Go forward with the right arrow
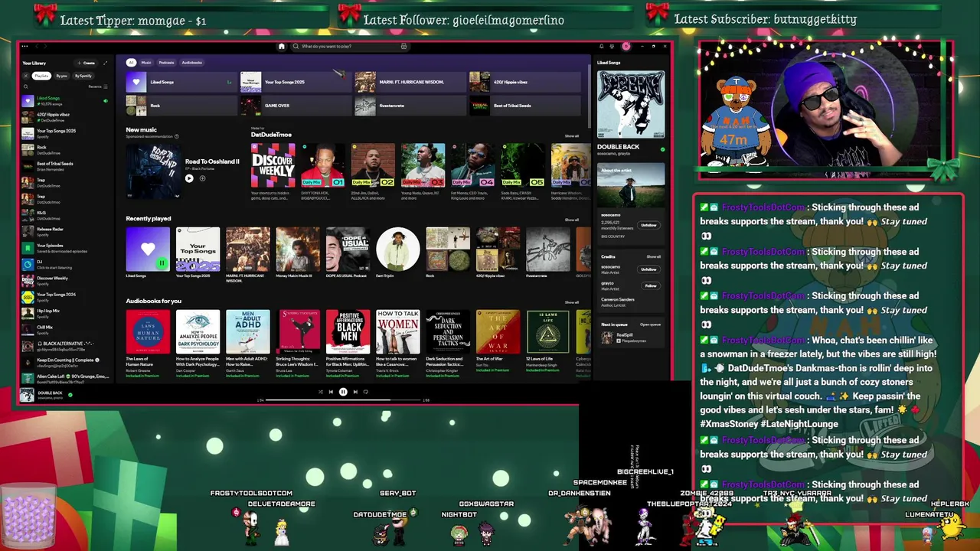 pyautogui.click(x=44, y=47)
